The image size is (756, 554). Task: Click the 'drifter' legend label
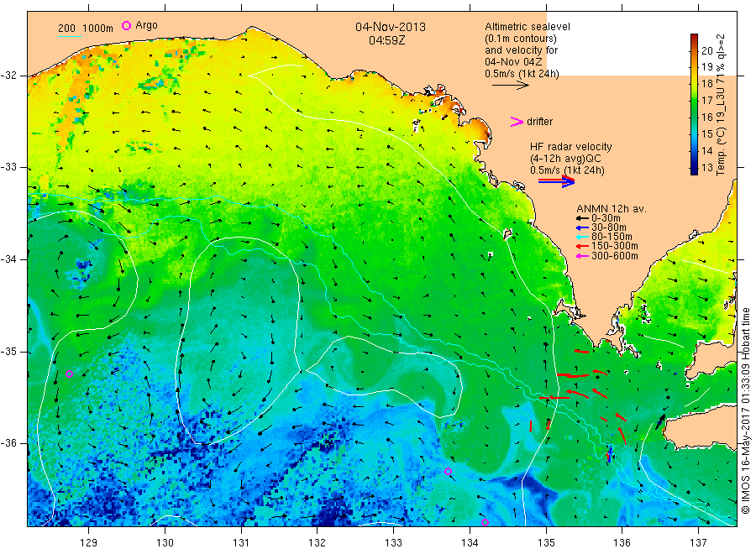[x=539, y=122]
